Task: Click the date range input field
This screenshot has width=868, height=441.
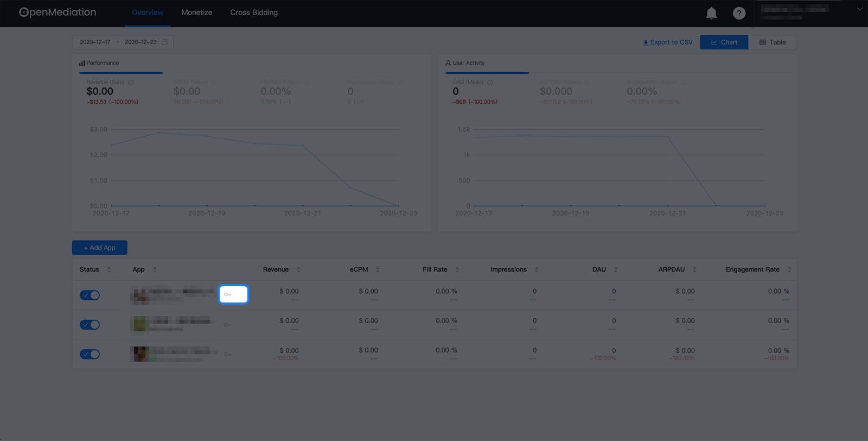Action: point(123,42)
